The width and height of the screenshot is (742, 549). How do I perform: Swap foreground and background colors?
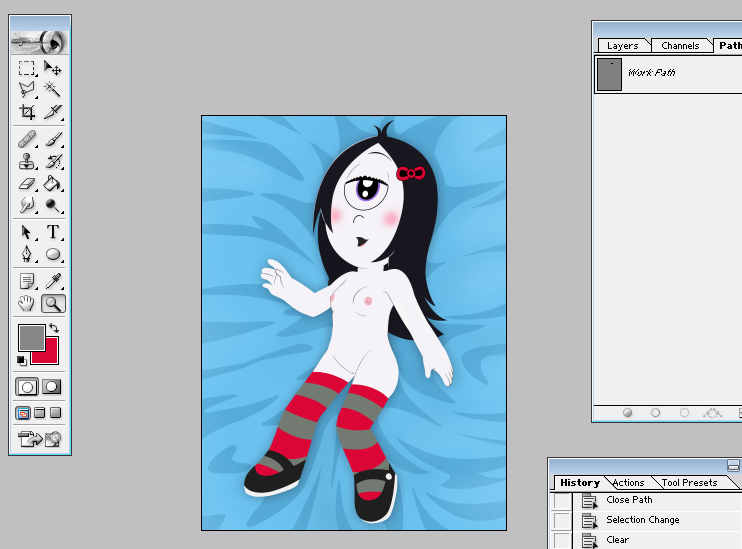coord(53,328)
